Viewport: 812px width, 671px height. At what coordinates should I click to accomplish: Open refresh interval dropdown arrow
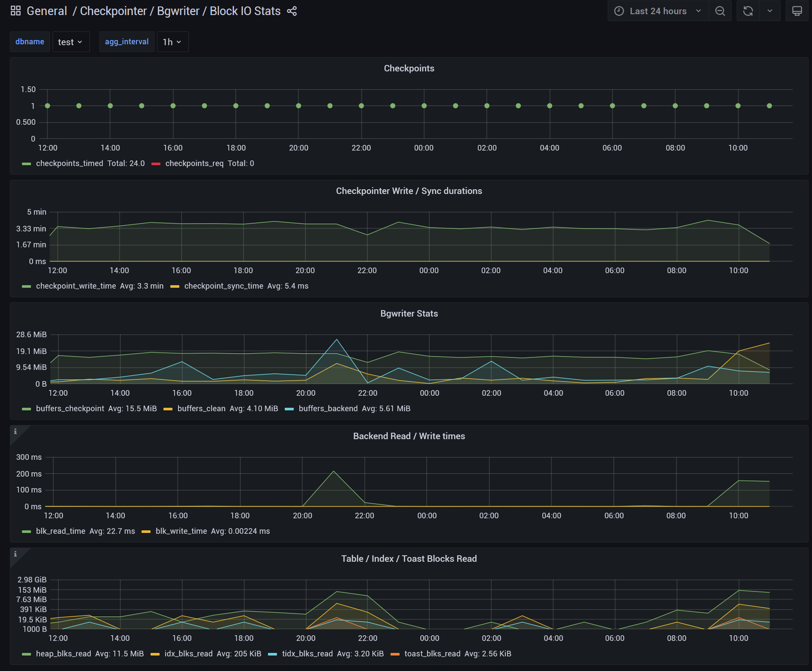tap(770, 11)
